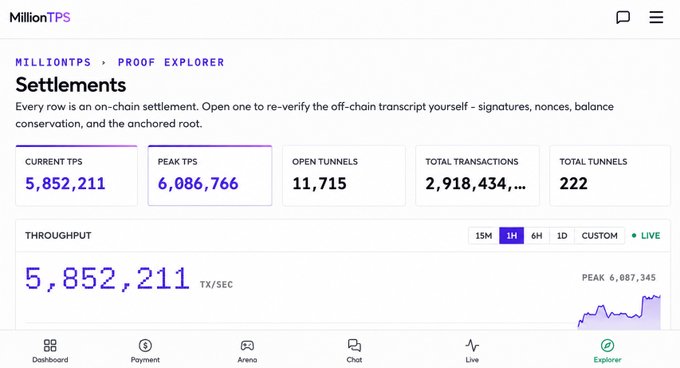
Task: Click the 6,086,766 peak TPS value
Action: click(198, 184)
